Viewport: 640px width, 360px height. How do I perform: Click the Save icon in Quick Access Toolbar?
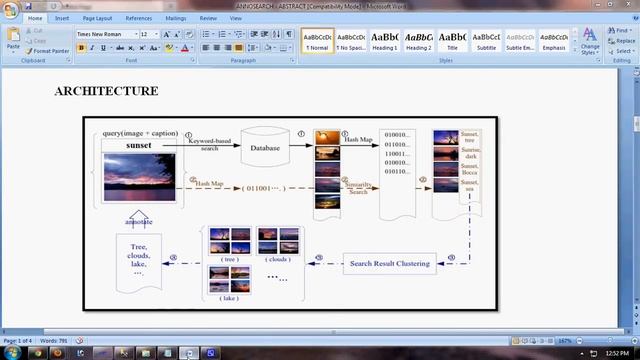pos(28,6)
